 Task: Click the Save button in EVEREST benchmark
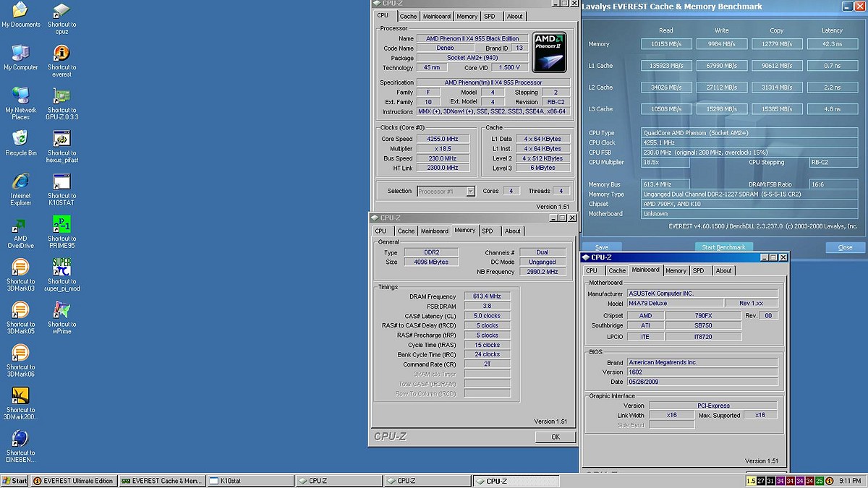pos(602,247)
